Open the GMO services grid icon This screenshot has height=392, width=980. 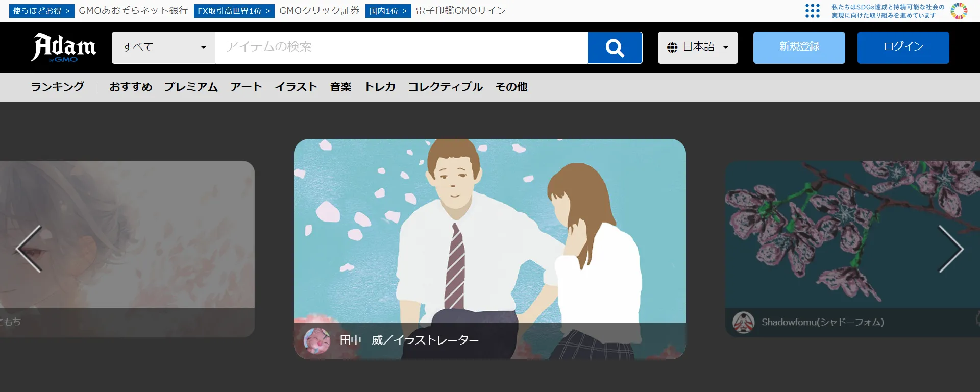(x=812, y=11)
